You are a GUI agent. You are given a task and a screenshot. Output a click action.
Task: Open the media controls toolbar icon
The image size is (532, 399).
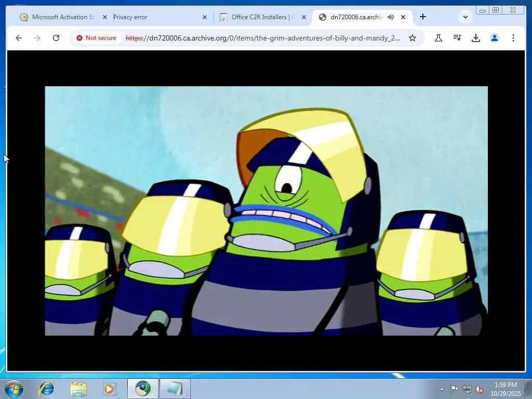click(x=457, y=38)
